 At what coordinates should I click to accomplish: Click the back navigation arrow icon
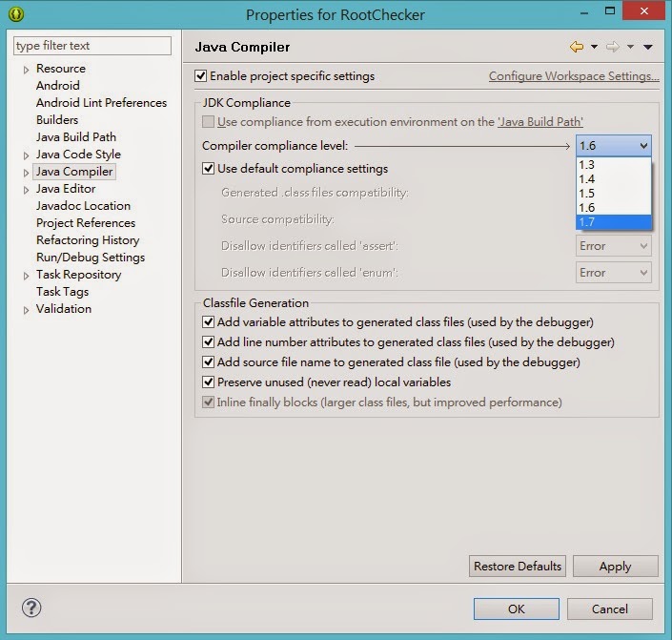[577, 47]
